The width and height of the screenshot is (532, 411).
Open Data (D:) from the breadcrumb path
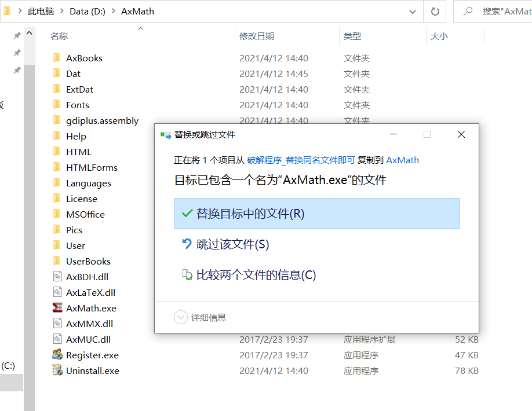(86, 11)
